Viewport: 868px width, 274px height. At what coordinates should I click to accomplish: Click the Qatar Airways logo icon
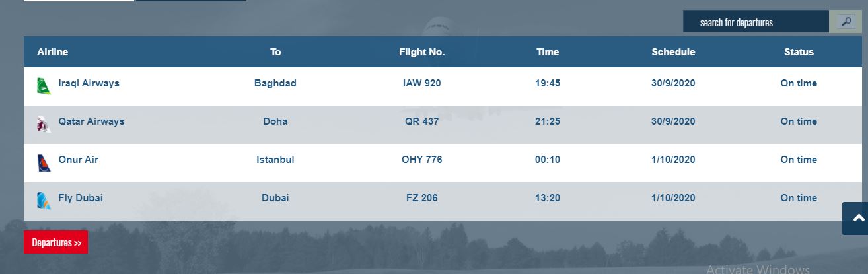pyautogui.click(x=44, y=124)
